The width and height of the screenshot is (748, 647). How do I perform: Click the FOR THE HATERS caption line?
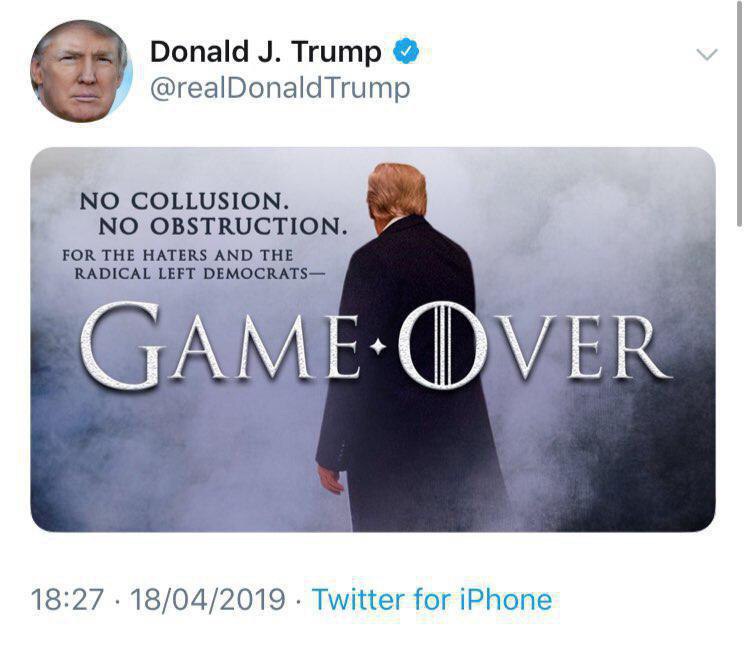[x=177, y=255]
